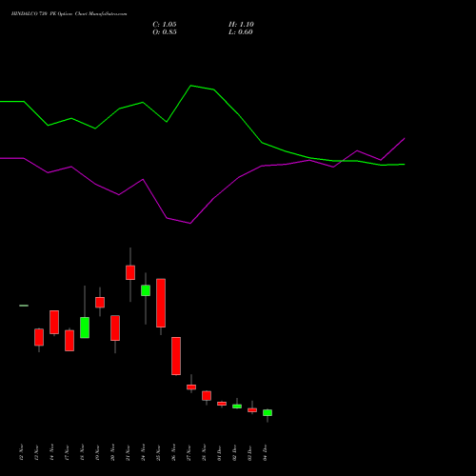Click the '26 Nov' date axis label
The image size is (476, 476).
[173, 452]
